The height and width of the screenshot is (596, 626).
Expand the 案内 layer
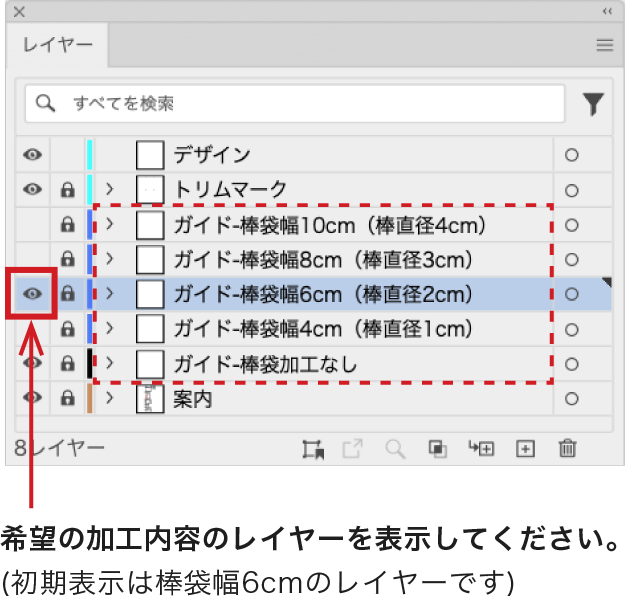110,398
